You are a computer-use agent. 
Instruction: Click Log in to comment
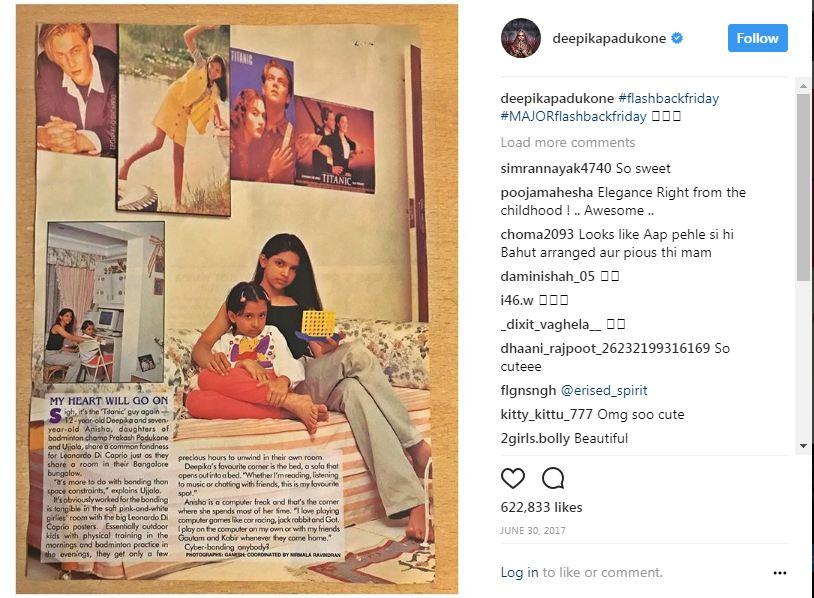(519, 572)
